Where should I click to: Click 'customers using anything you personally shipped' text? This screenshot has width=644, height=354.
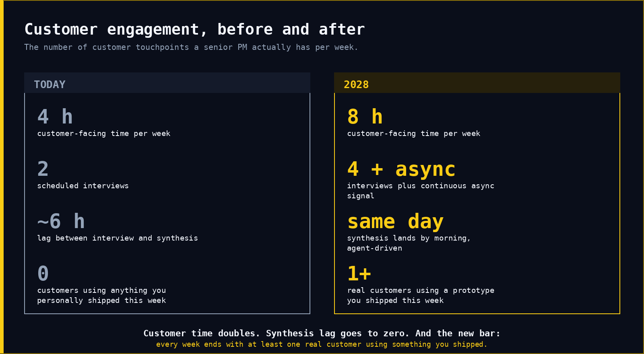101,295
